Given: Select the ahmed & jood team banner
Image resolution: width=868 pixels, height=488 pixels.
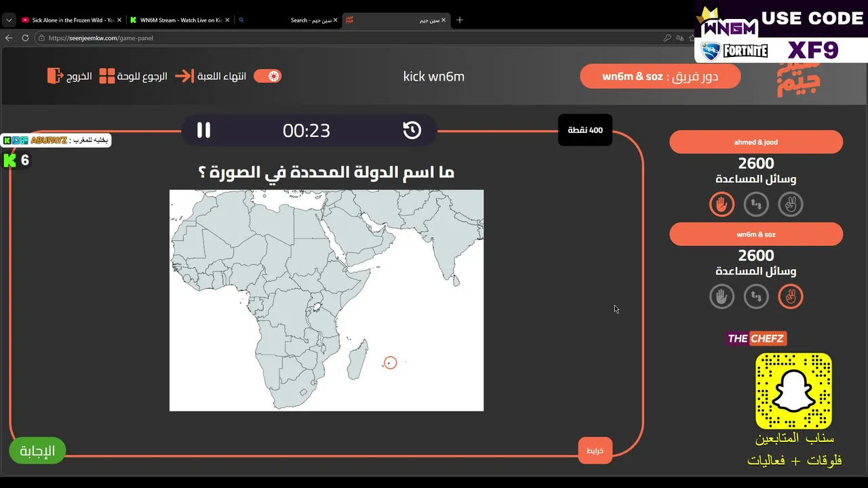Looking at the screenshot, I should (756, 142).
